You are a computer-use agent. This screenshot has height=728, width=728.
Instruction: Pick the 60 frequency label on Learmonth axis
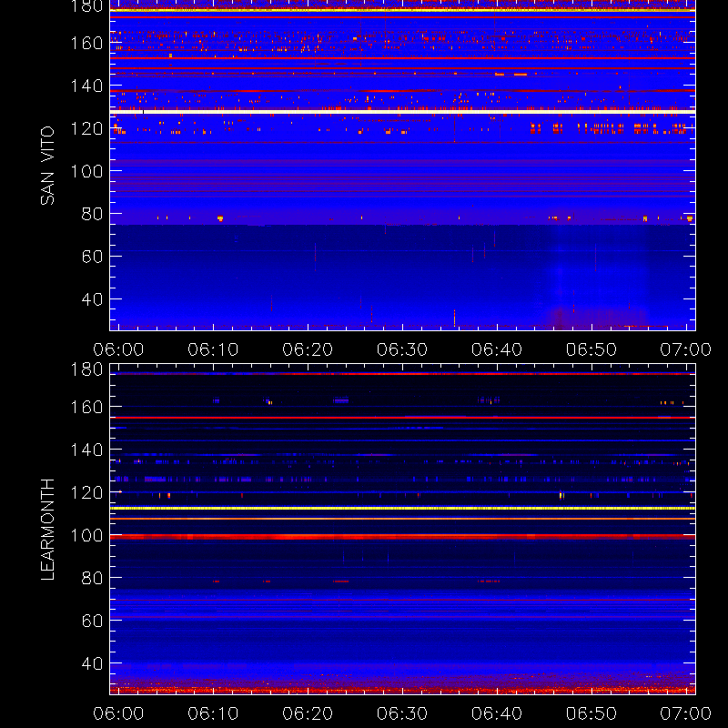pyautogui.click(x=92, y=621)
